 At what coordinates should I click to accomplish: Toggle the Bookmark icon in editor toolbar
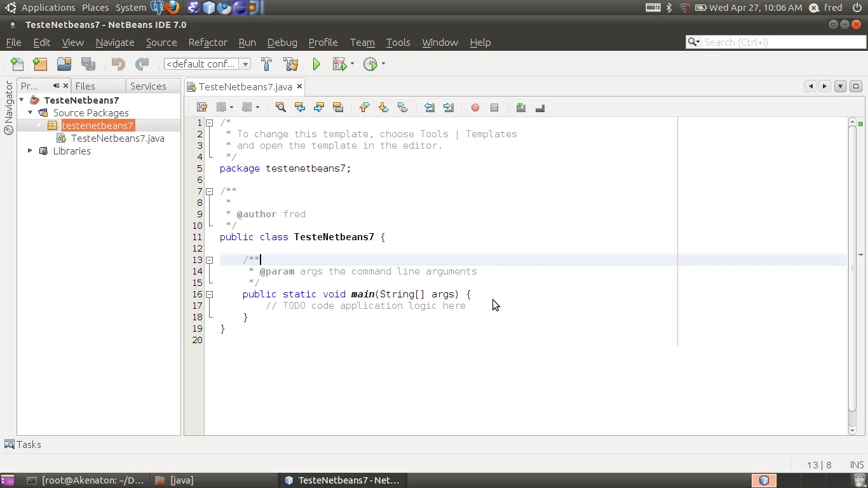coord(402,107)
